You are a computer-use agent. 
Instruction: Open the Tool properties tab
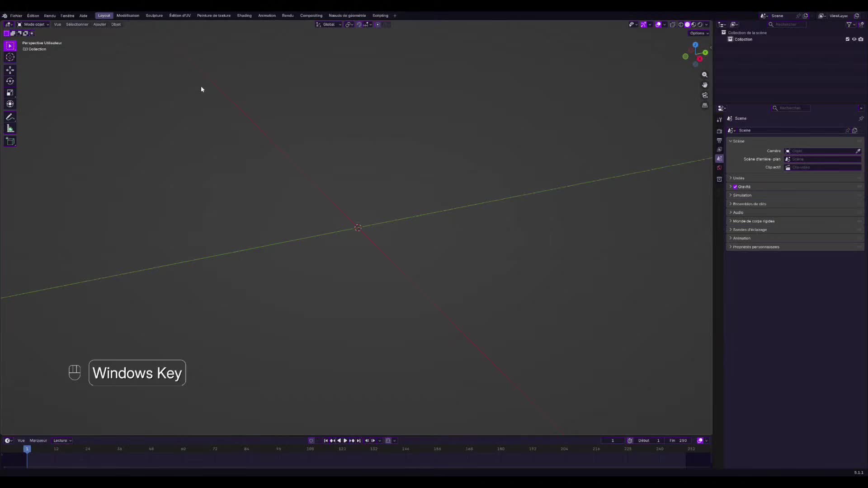click(x=719, y=120)
